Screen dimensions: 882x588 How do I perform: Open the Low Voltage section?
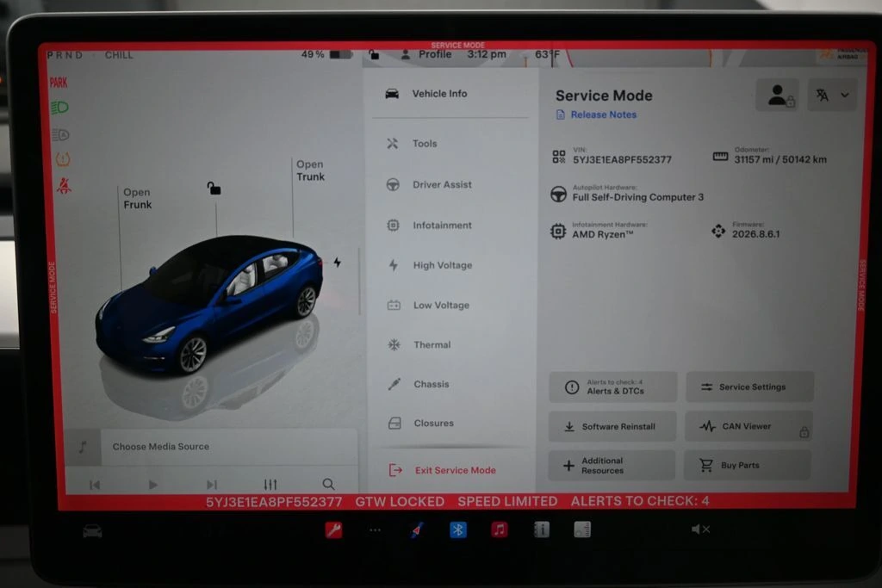tap(428, 305)
